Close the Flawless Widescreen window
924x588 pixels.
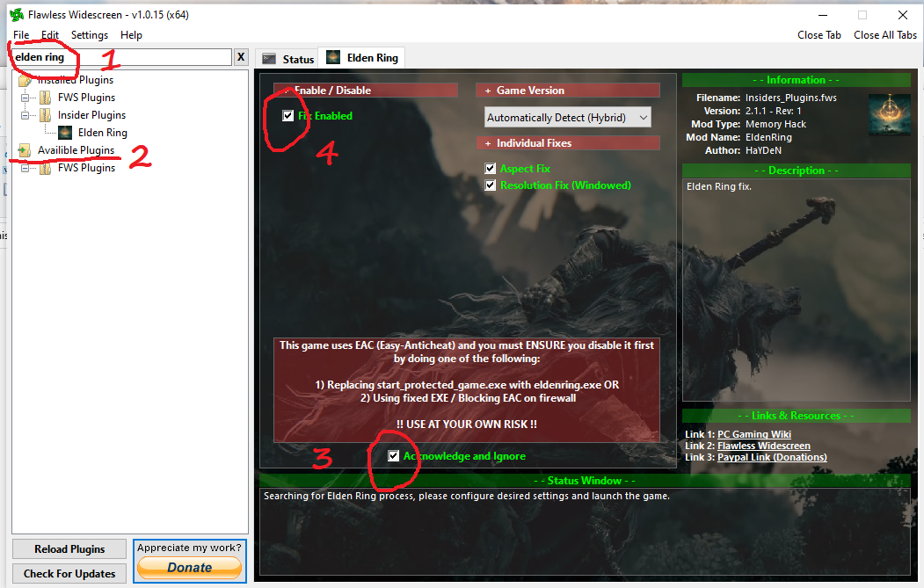[x=903, y=15]
